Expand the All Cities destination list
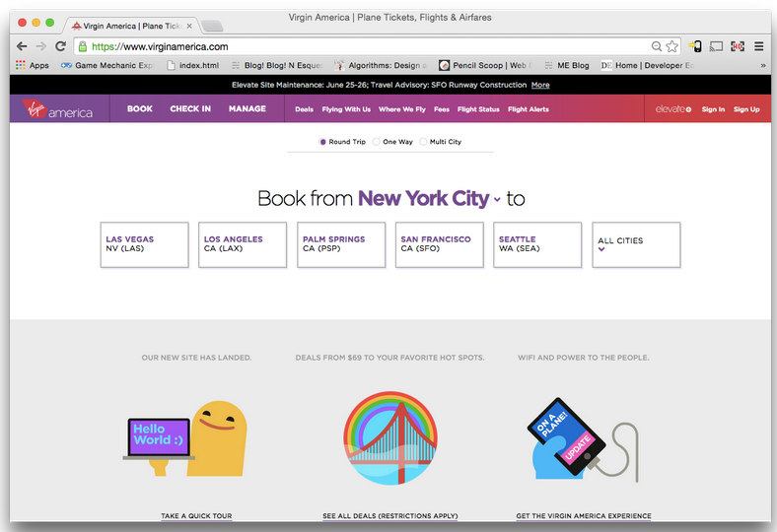This screenshot has width=777, height=532. (636, 245)
